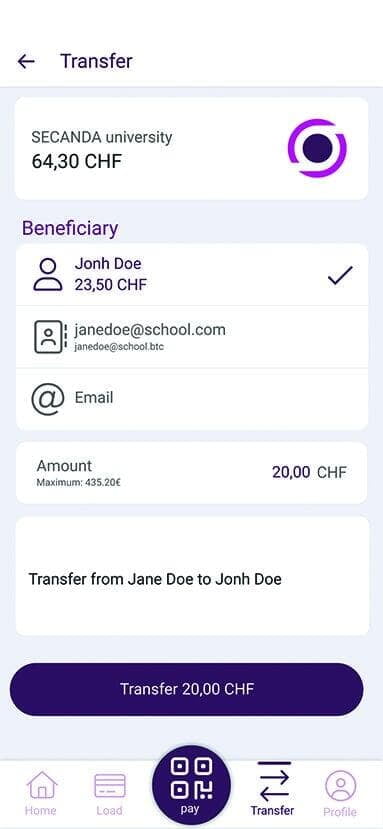Screen dimensions: 383x829
Task: Choose the Email beneficiary option
Action: coord(192,399)
